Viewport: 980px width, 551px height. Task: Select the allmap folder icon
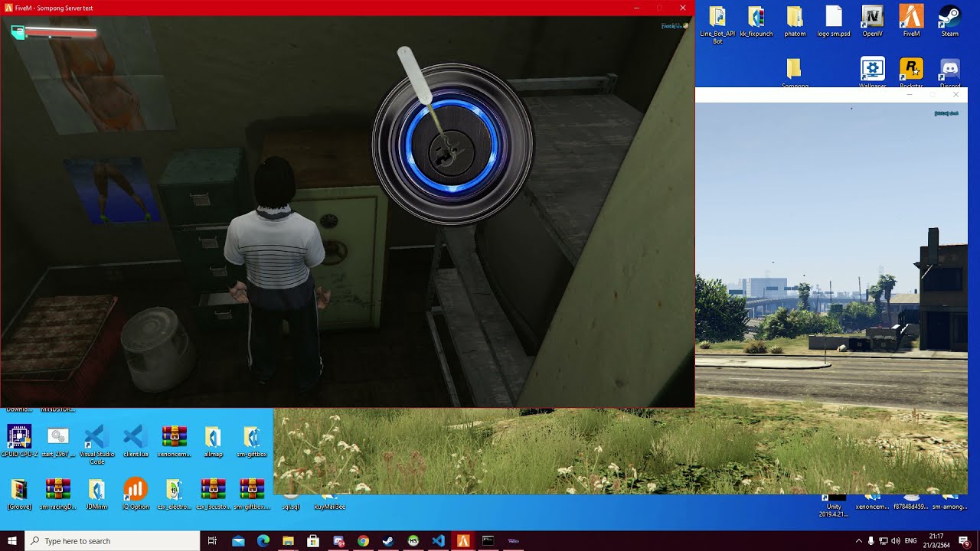pyautogui.click(x=213, y=442)
